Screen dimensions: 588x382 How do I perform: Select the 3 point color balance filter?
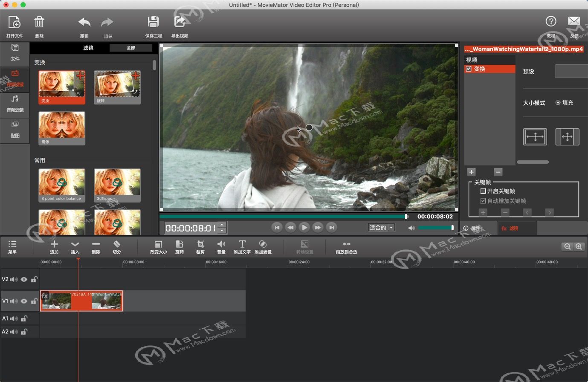coord(62,185)
